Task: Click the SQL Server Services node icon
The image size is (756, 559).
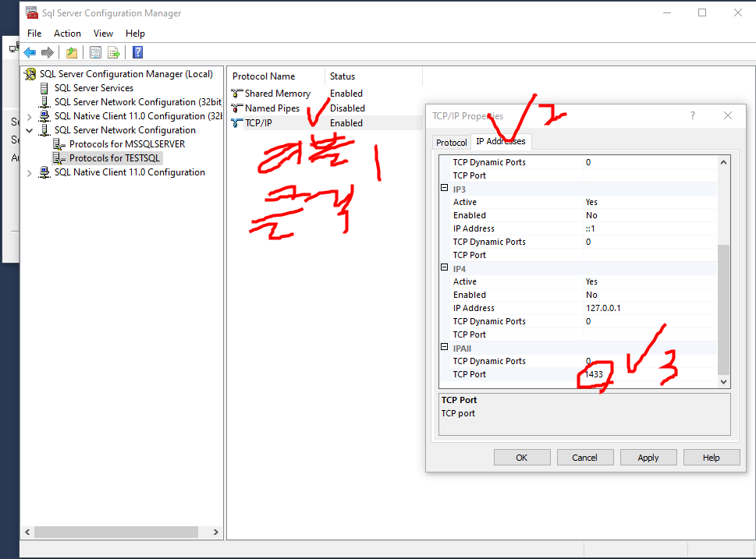Action: 44,88
